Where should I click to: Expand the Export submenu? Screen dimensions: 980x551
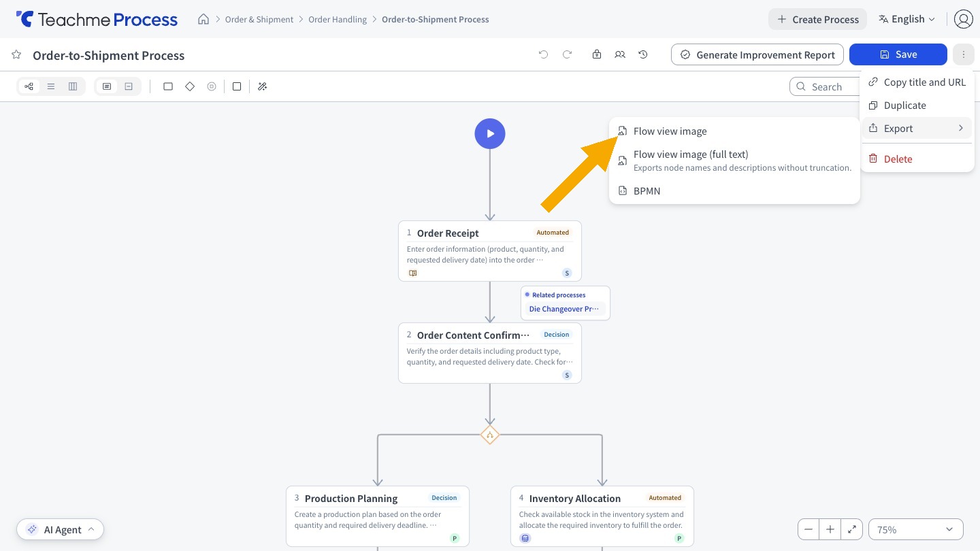[917, 128]
